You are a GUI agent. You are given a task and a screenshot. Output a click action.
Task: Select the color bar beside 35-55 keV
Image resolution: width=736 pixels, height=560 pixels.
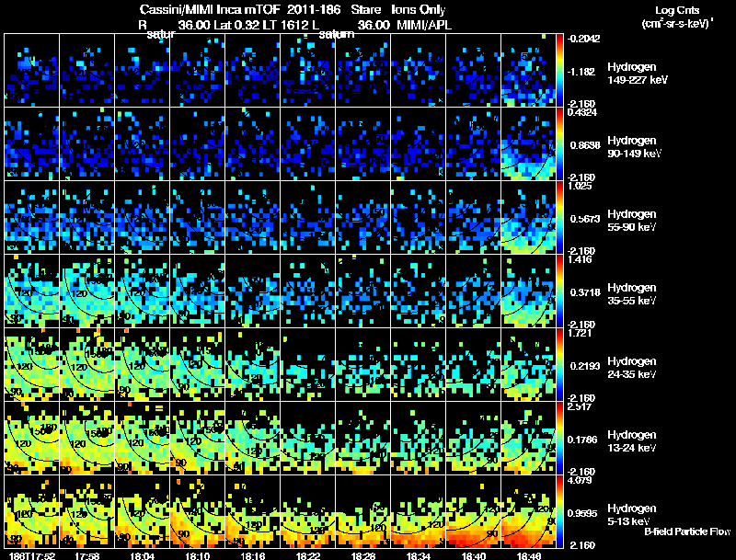pos(560,291)
